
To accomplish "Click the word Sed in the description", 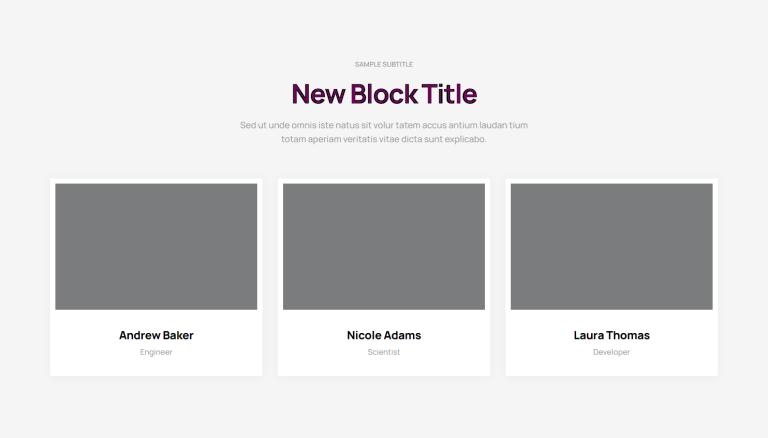I will [247, 125].
